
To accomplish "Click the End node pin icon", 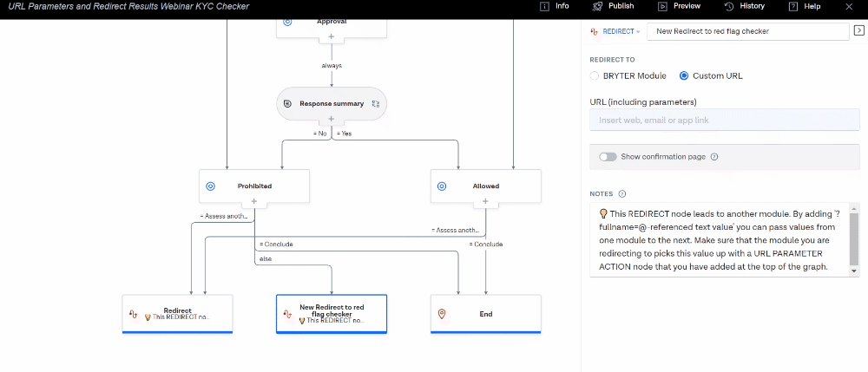I will tap(442, 314).
